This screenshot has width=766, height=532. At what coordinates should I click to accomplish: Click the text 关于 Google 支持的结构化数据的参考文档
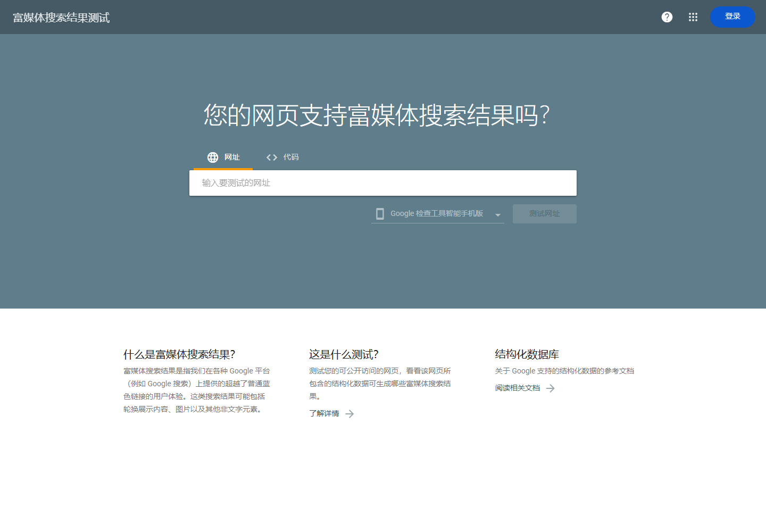564,371
